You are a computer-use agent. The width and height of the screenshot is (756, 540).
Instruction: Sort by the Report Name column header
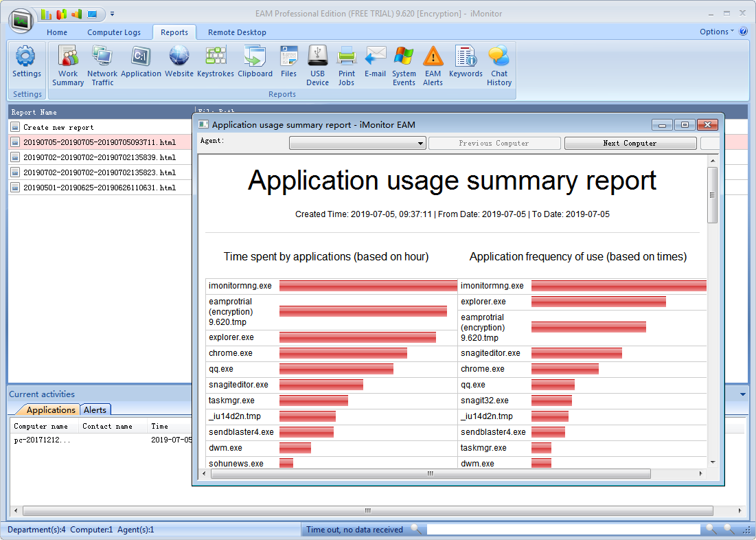tap(101, 112)
